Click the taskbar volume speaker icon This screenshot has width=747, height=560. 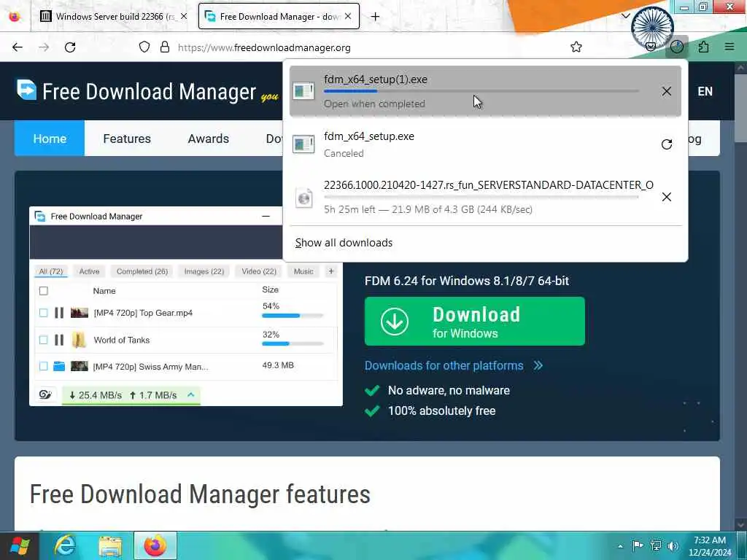tap(673, 545)
